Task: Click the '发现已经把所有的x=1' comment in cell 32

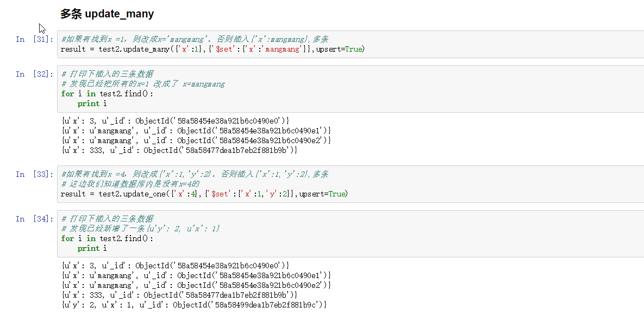Action: tap(143, 84)
